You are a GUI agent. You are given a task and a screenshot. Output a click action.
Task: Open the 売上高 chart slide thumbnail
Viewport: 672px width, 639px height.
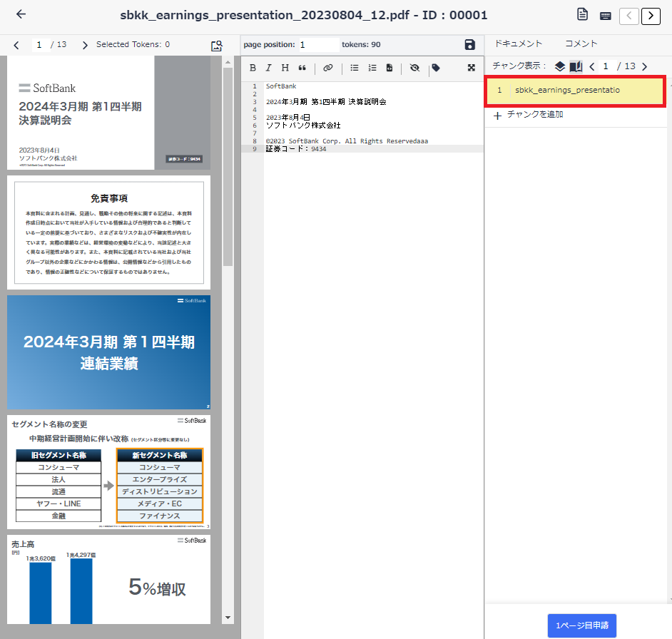tap(109, 579)
